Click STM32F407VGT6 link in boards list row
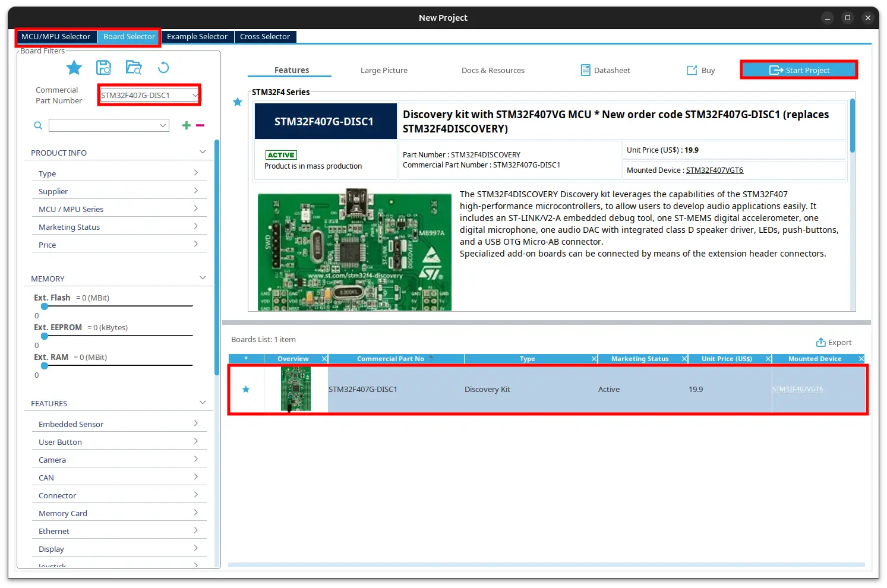The image size is (887, 588). (798, 390)
